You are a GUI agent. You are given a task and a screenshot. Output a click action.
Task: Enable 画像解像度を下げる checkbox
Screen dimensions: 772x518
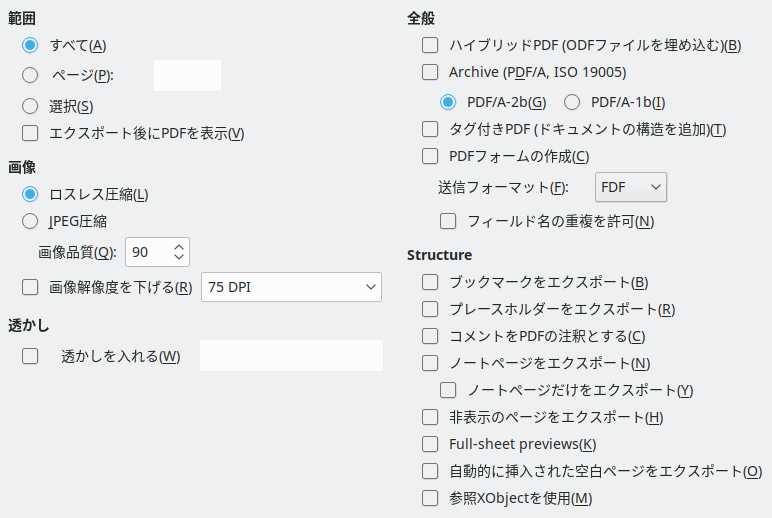pos(30,287)
